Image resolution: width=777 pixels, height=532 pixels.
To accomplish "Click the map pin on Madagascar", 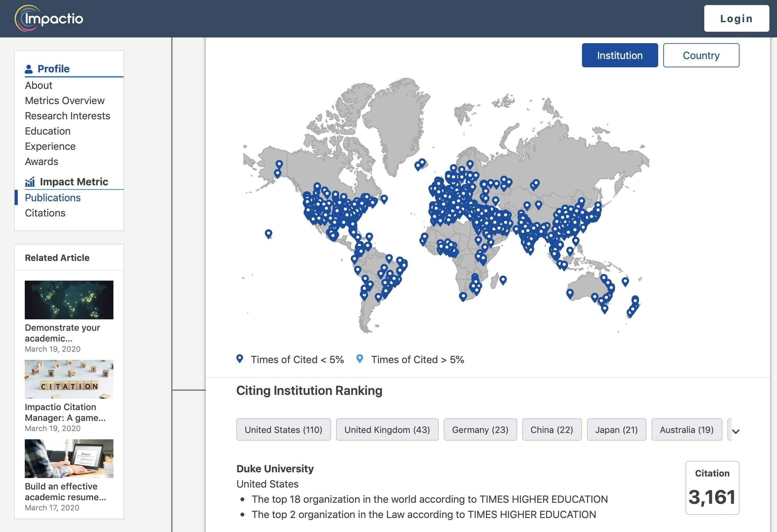I will [503, 279].
